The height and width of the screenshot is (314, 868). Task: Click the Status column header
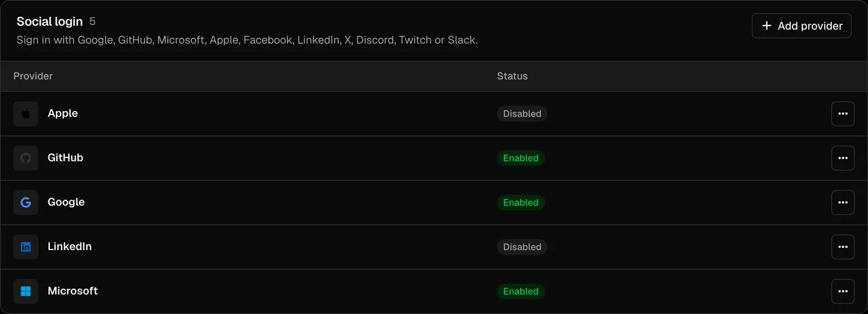click(x=512, y=76)
